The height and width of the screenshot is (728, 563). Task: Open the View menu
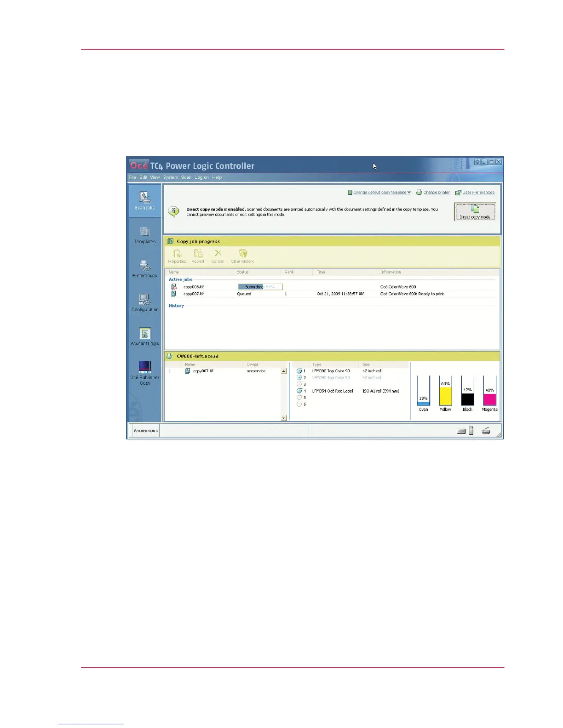click(x=155, y=177)
